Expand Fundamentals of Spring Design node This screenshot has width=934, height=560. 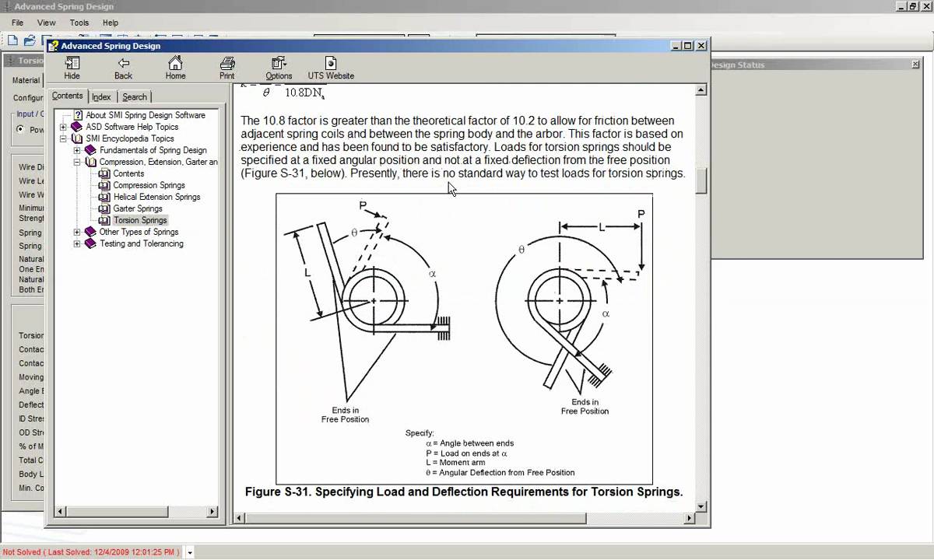coord(77,150)
